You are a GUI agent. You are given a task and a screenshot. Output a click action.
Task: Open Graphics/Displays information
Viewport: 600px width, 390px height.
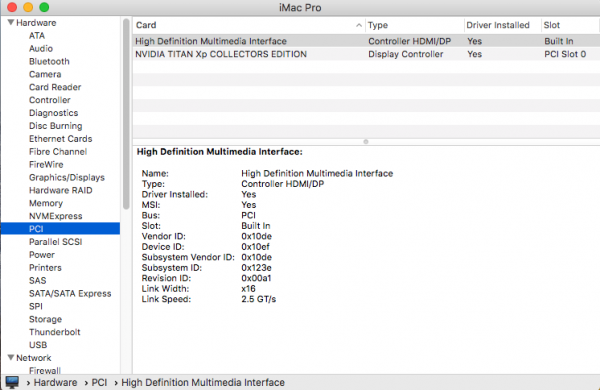coord(67,178)
